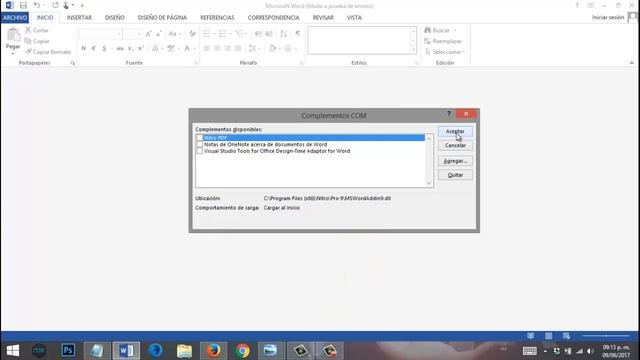Open the Seleccionar dropdown

pyautogui.click(x=445, y=52)
